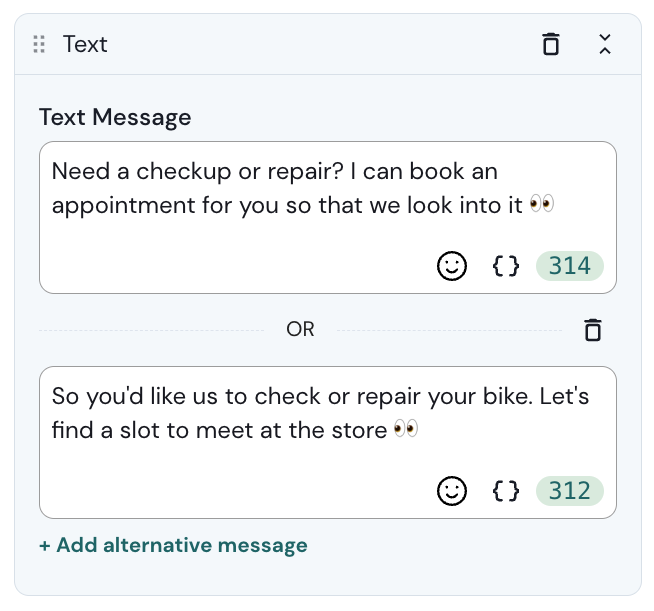Delete the alternative message after OR

coord(593,330)
